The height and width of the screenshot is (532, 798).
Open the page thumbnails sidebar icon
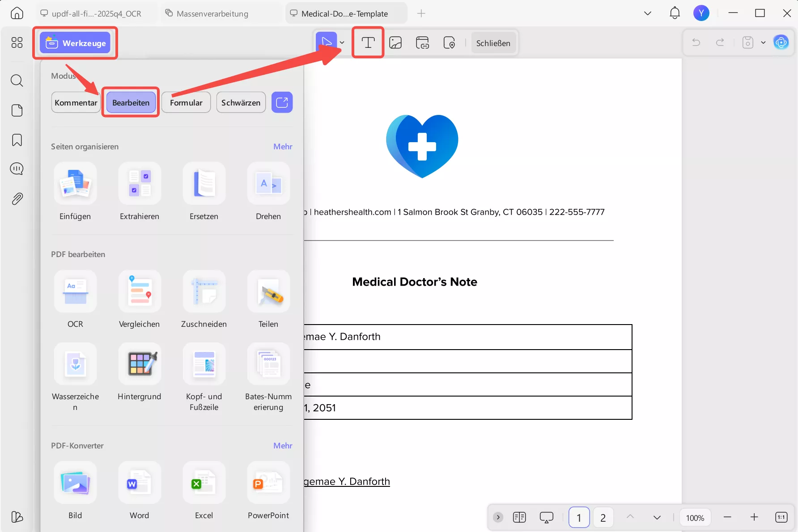17,110
